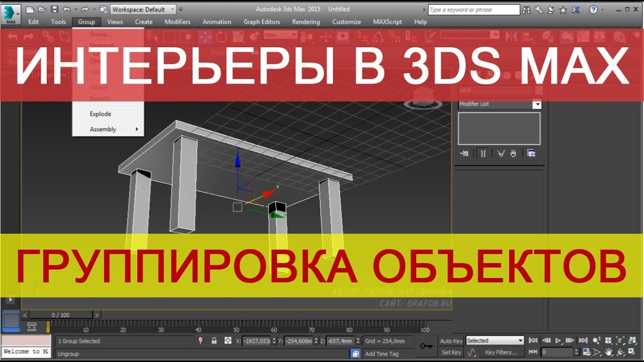The image size is (644, 362).
Task: Click the Project Folder icon near Workspace
Action: pyautogui.click(x=103, y=9)
